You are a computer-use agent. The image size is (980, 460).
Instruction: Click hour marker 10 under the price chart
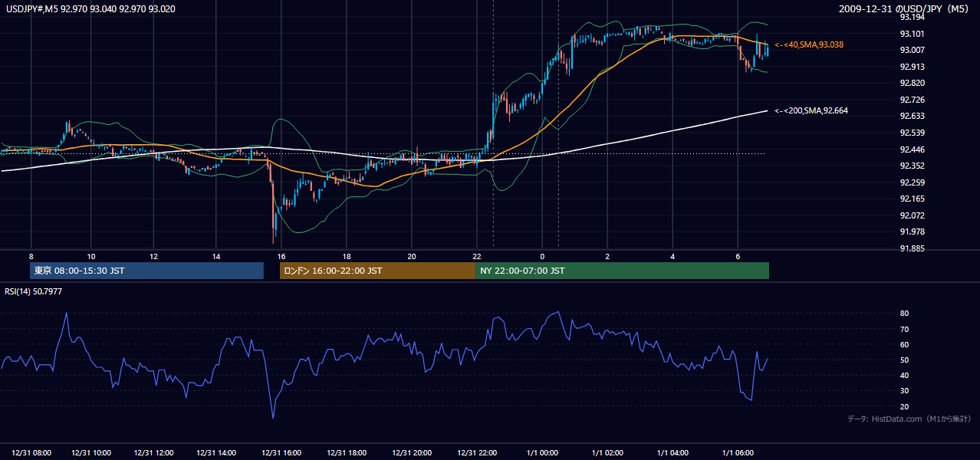(91, 256)
